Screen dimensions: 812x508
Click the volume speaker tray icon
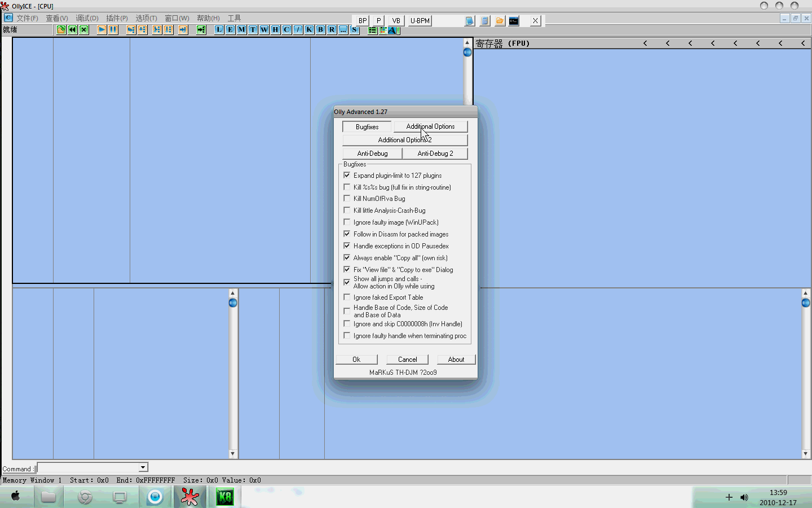(x=744, y=497)
